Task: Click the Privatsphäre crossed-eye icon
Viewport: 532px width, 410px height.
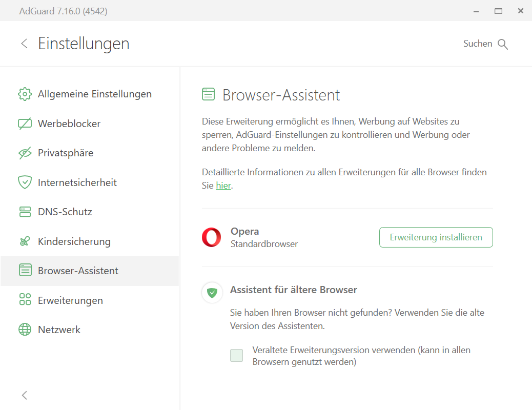Action: pyautogui.click(x=25, y=153)
